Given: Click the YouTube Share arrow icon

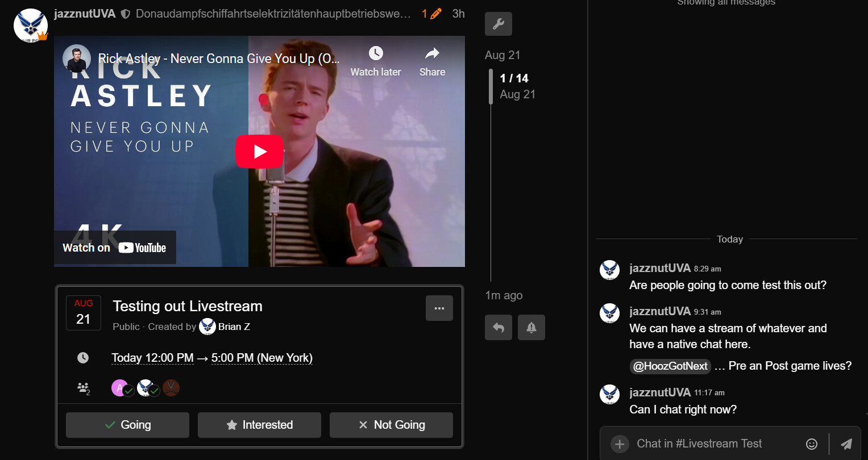Looking at the screenshot, I should tap(432, 53).
